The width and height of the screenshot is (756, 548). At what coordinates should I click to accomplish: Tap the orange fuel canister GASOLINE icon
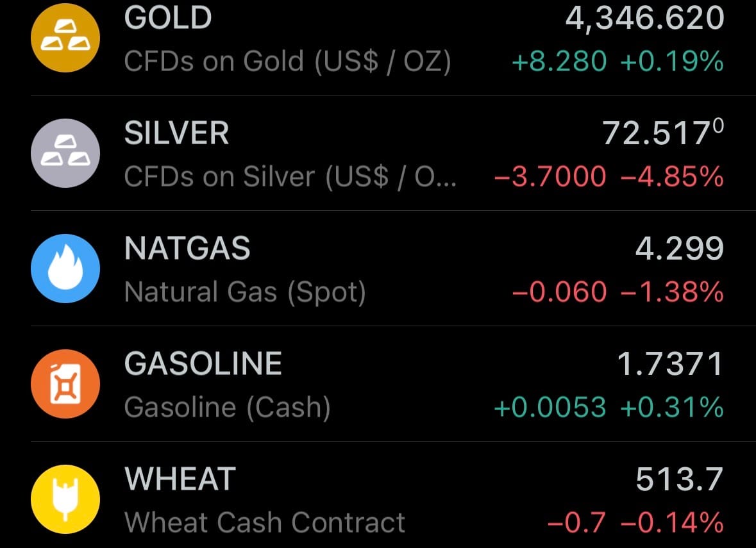point(65,383)
